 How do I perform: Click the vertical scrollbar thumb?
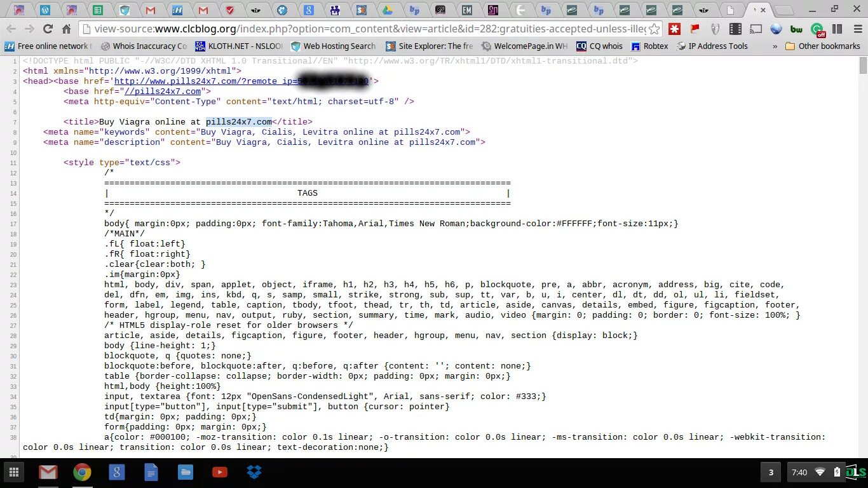[863, 65]
